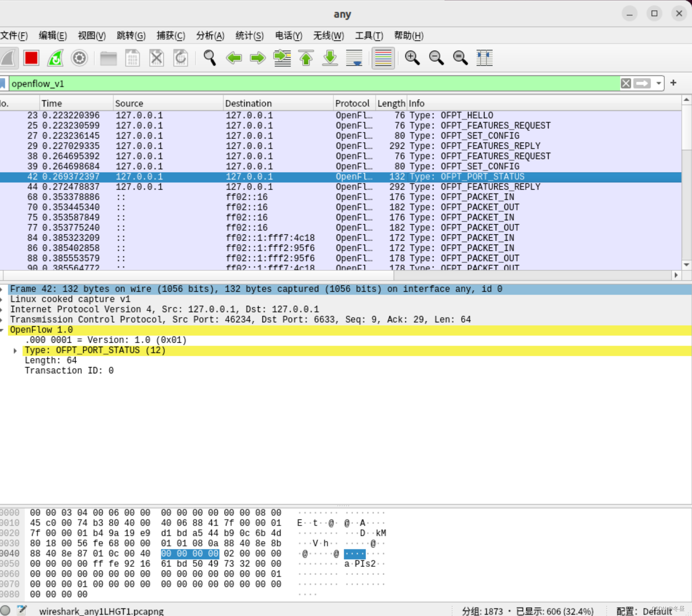Expand Internet Protocol Version 4 row
692x616 pixels.
pos(1,310)
